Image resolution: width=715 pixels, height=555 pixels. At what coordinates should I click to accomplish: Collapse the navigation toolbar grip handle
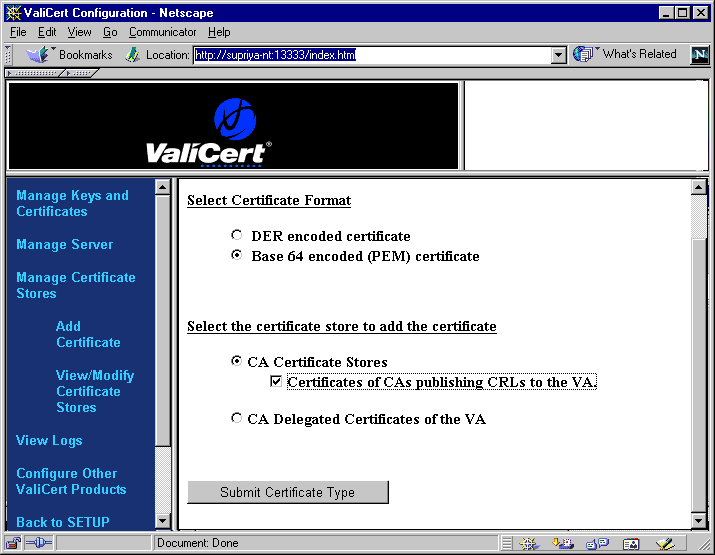(x=8, y=55)
